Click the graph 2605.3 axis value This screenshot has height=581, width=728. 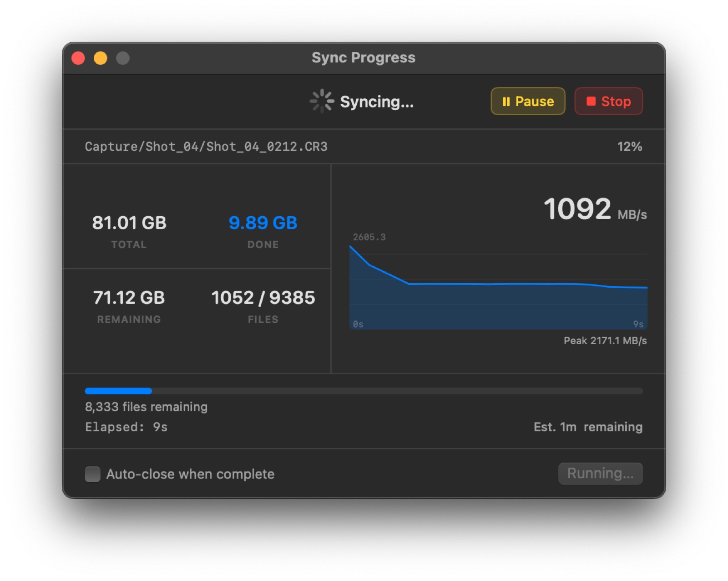coord(369,237)
